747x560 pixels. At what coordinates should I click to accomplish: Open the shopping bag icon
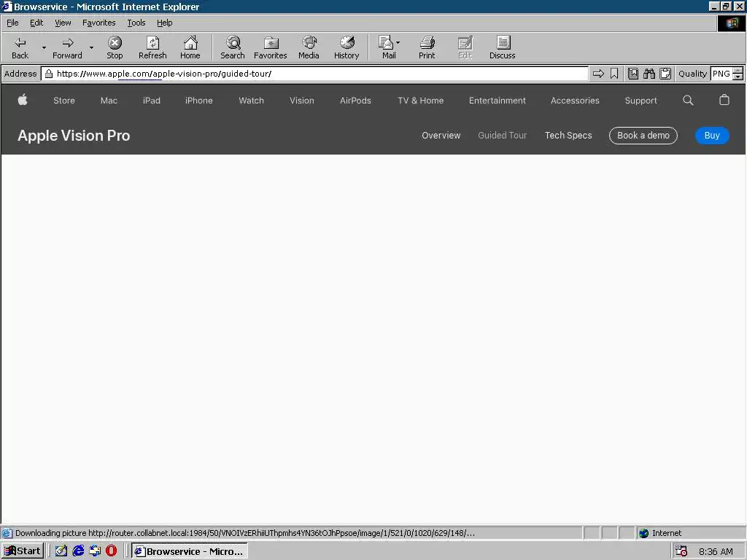click(724, 100)
